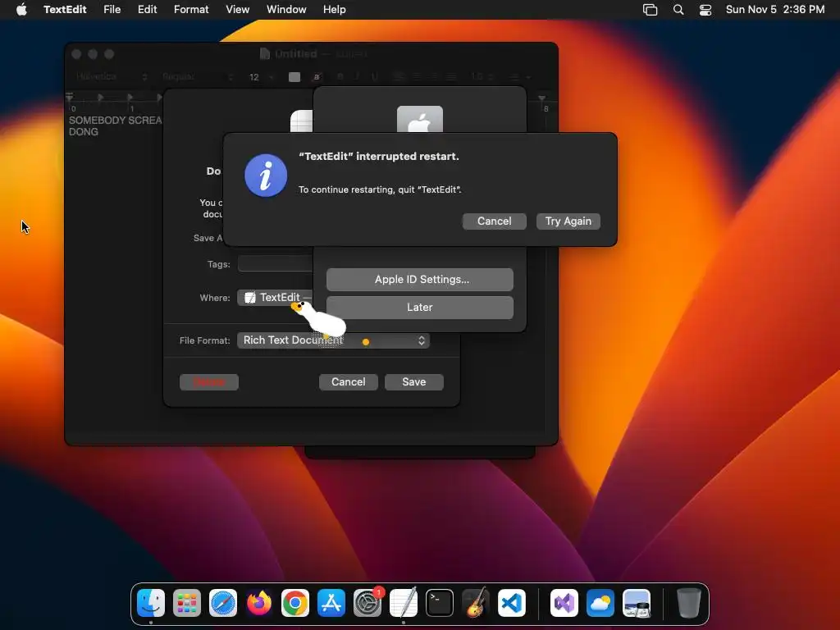Click the blue info icon in the restart alert
The width and height of the screenshot is (840, 630).
(266, 176)
